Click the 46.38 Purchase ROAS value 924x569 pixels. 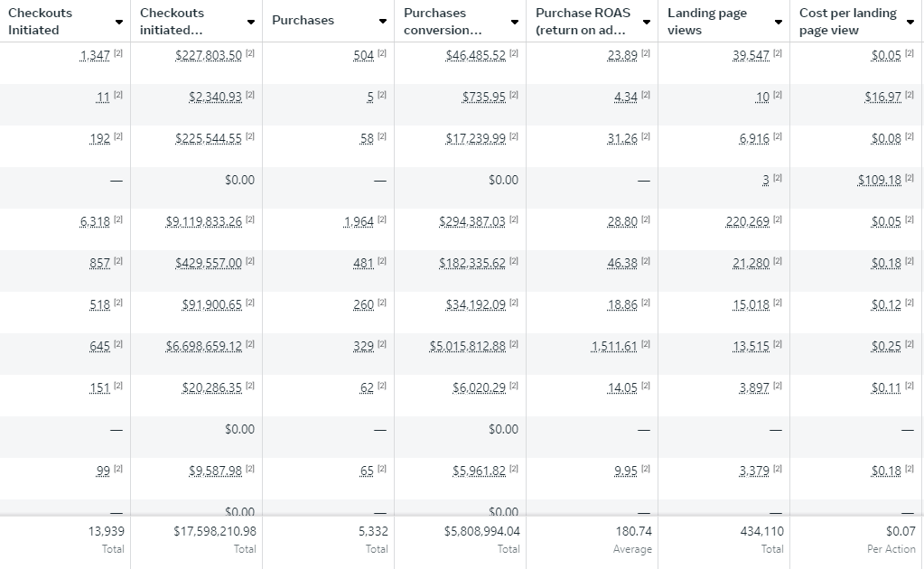[622, 263]
